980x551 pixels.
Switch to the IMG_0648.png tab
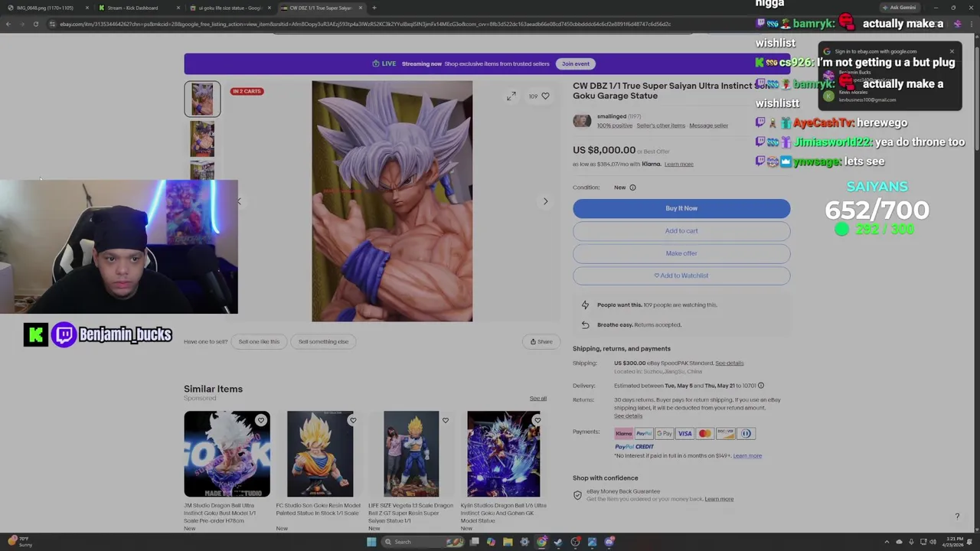(47, 8)
